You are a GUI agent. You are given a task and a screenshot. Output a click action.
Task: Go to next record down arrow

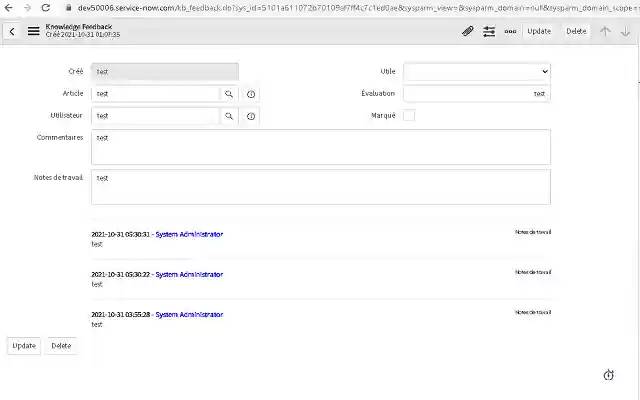[x=625, y=31]
